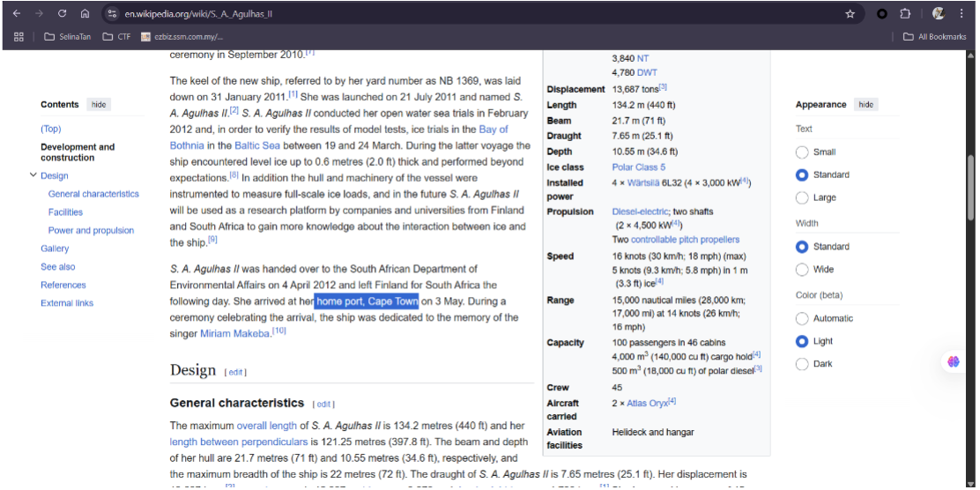
Task: Select Large text size
Action: click(802, 197)
